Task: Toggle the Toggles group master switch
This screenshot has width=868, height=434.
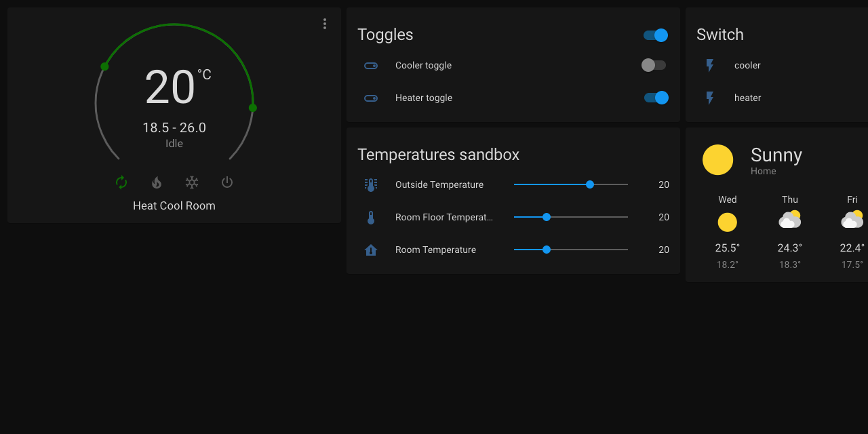Action: point(656,35)
